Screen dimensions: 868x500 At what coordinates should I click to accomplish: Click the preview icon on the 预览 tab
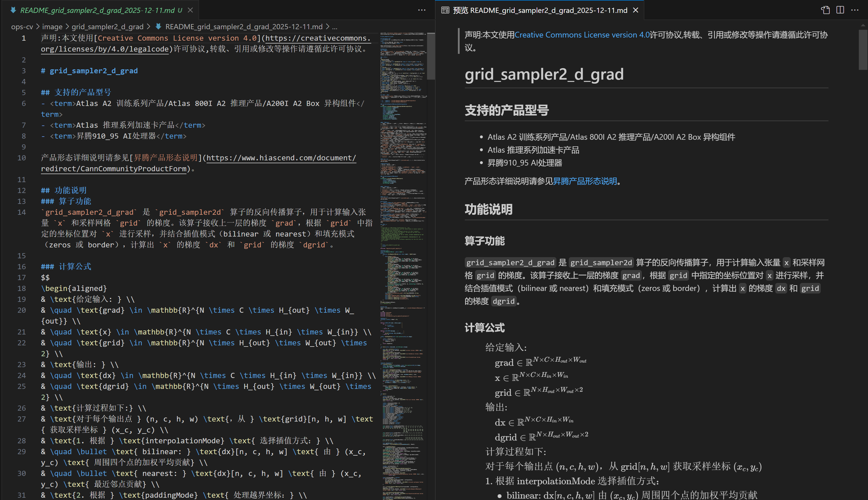pyautogui.click(x=445, y=10)
